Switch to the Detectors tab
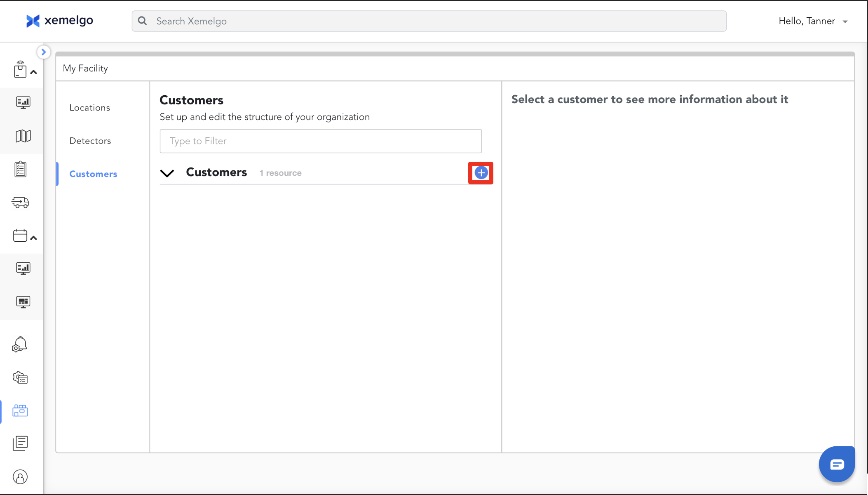The image size is (868, 495). tap(90, 141)
